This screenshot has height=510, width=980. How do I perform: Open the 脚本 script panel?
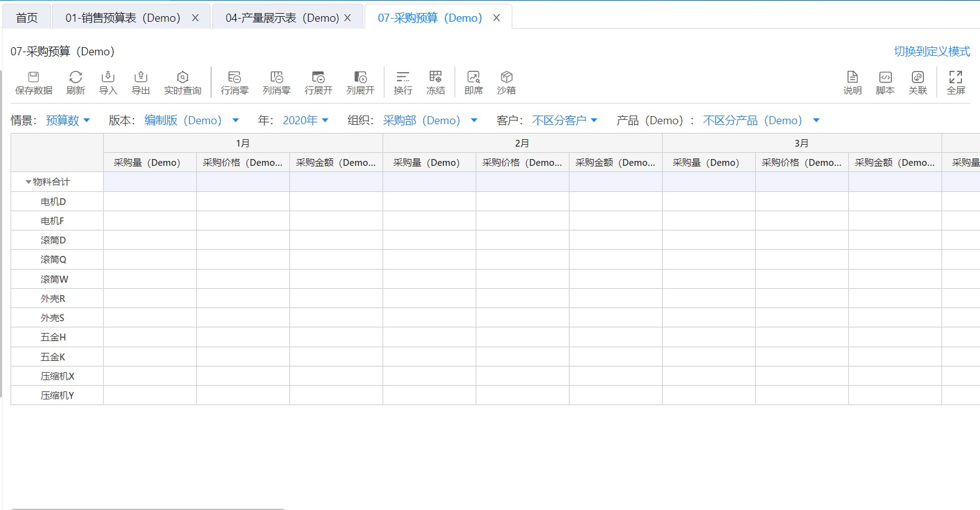(x=885, y=77)
